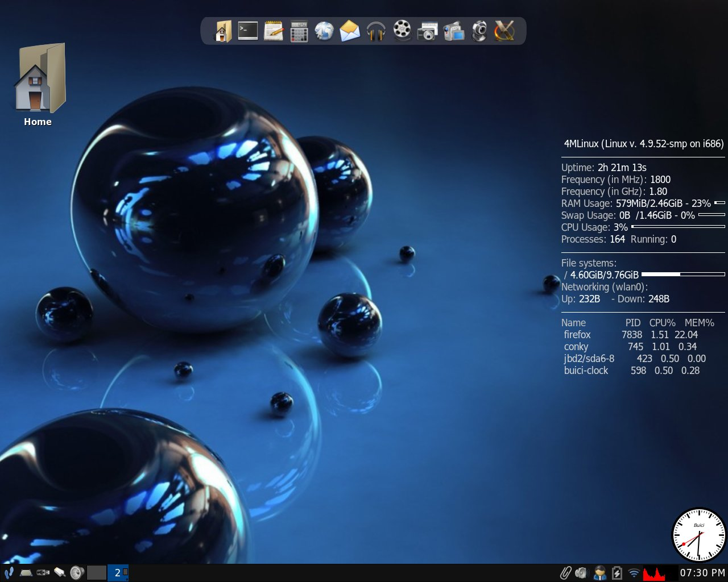This screenshot has width=728, height=582.
Task: Click the Swap Usage line
Action: tap(643, 215)
